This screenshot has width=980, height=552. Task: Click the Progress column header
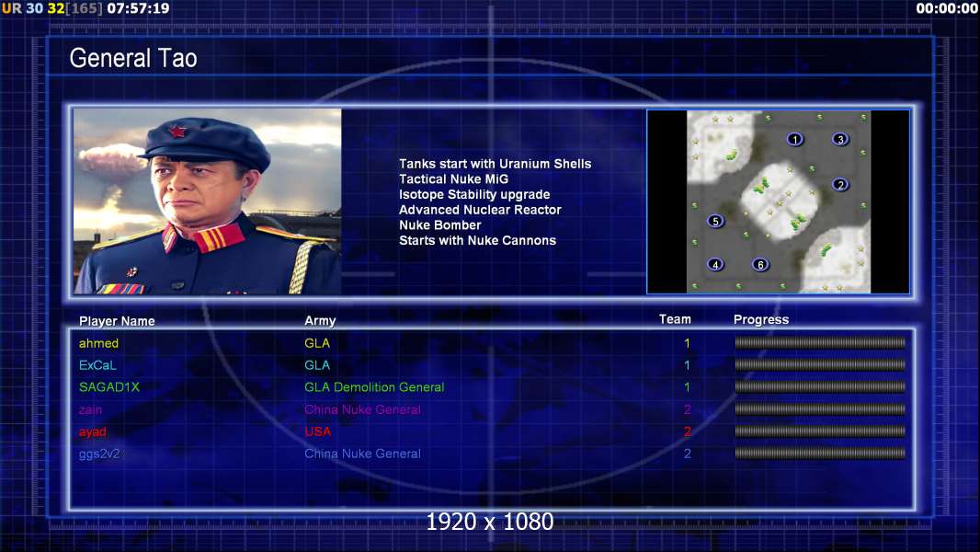click(760, 320)
